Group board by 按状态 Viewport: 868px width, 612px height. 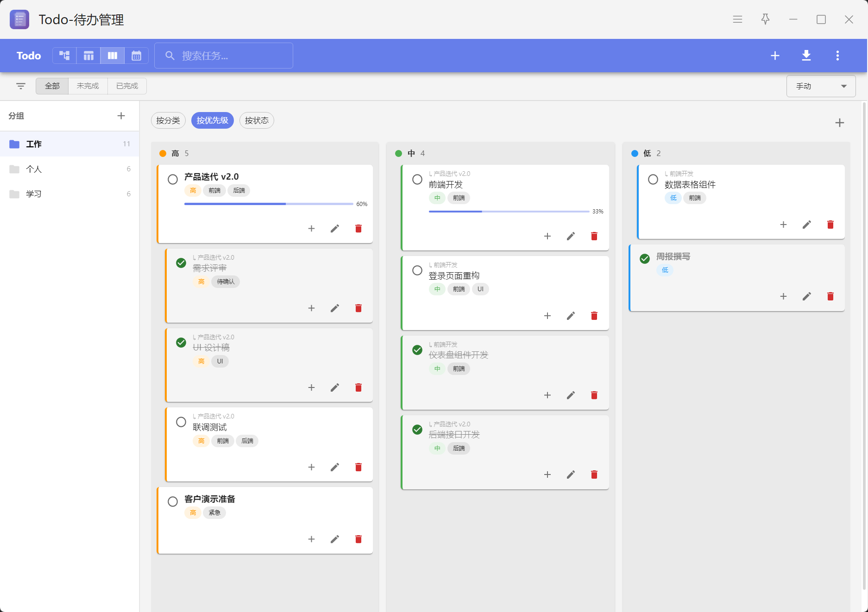(257, 120)
